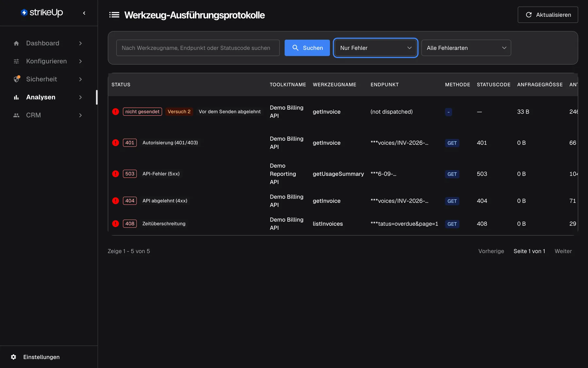Expand the Analysen menu chevron
588x368 pixels.
(80, 97)
